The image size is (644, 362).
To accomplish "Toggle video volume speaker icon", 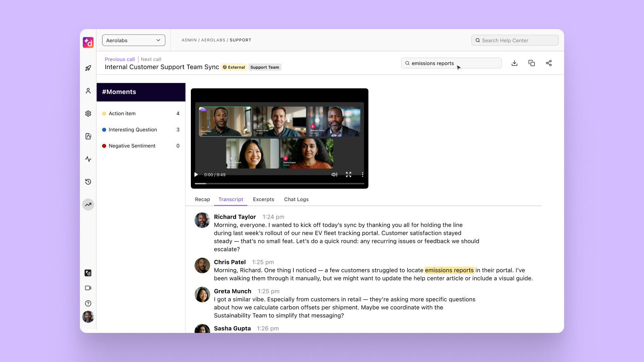I will [335, 175].
